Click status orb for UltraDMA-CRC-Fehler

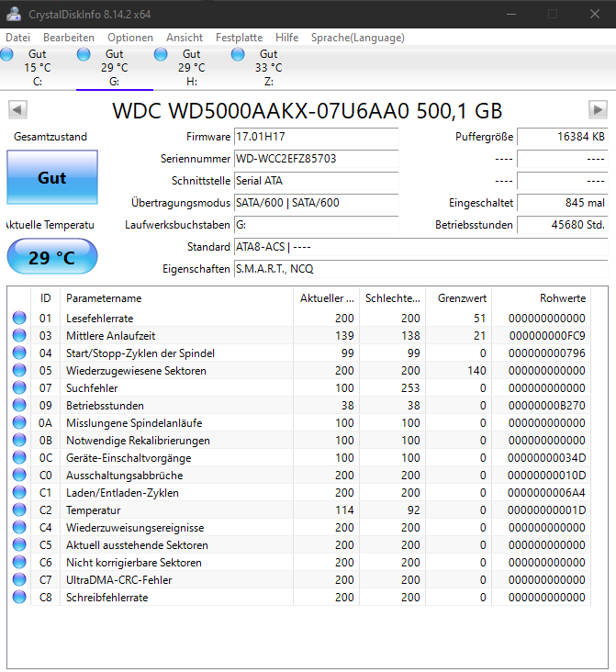(19, 579)
